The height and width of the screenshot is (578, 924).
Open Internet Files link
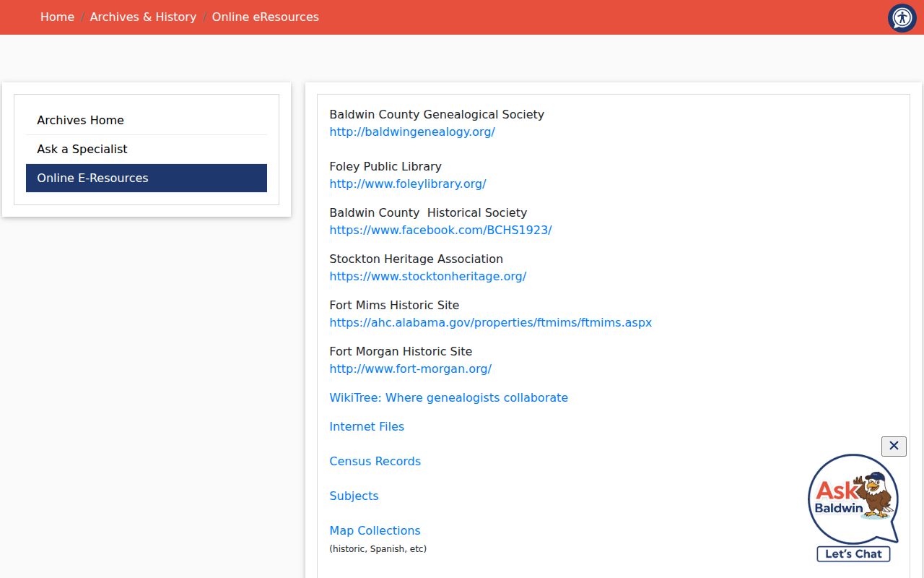tap(367, 426)
